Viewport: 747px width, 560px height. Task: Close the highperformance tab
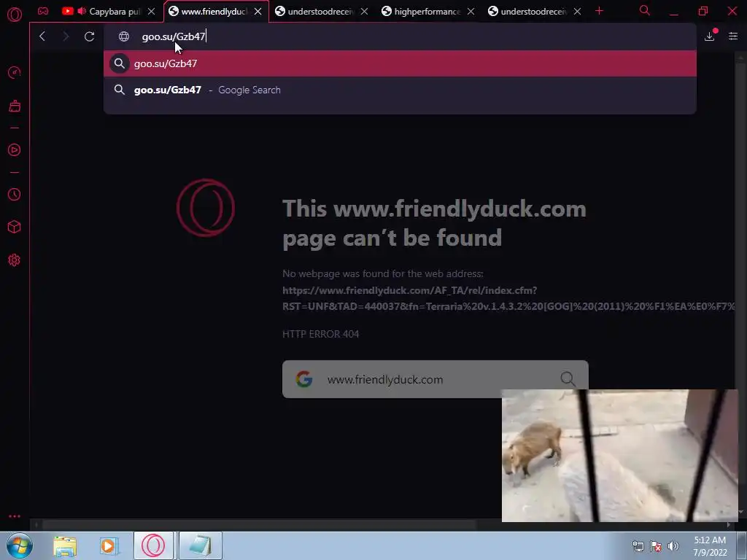click(x=471, y=12)
